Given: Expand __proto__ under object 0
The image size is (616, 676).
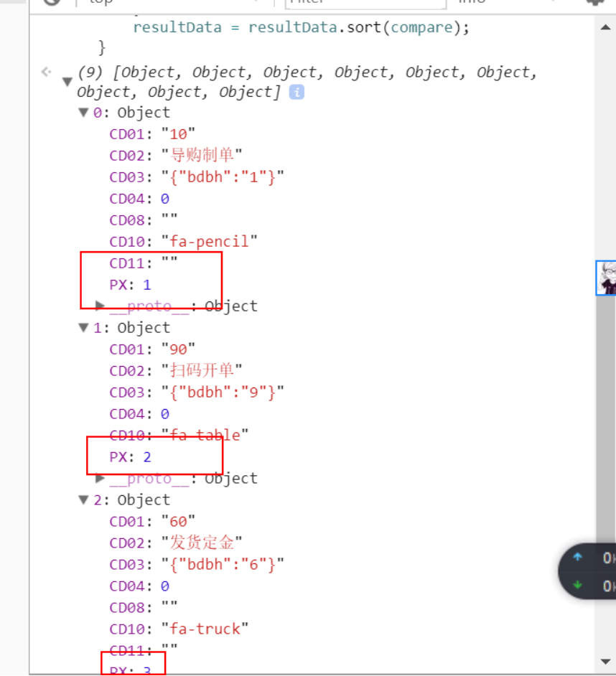Looking at the screenshot, I should click(x=100, y=306).
